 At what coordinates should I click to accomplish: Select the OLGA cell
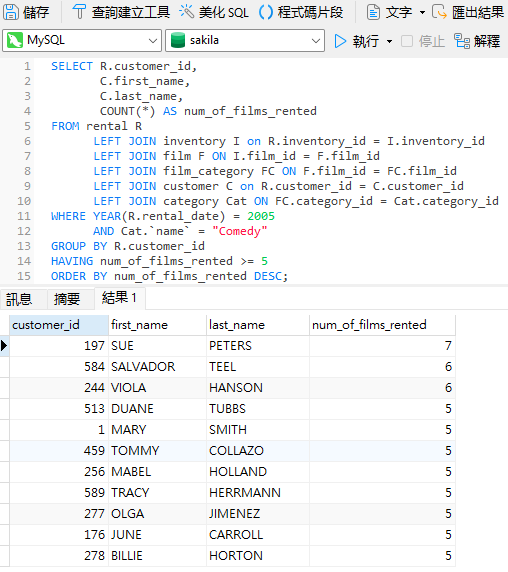point(158,514)
